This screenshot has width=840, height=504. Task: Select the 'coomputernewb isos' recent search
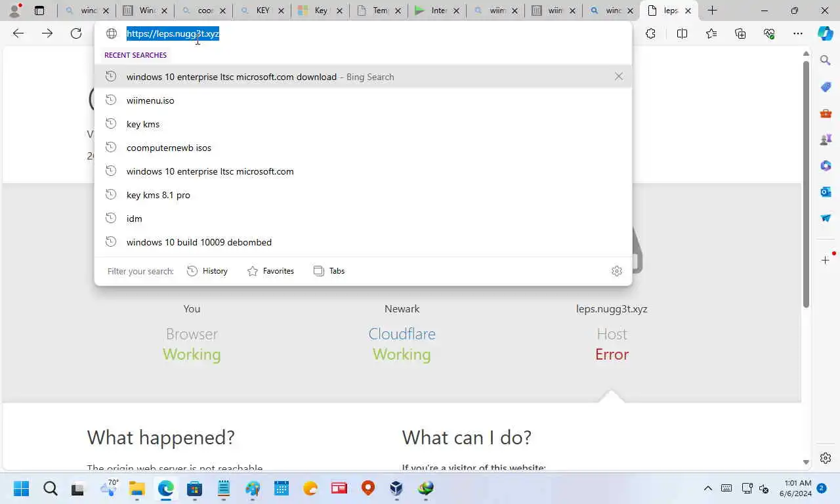tap(363, 148)
